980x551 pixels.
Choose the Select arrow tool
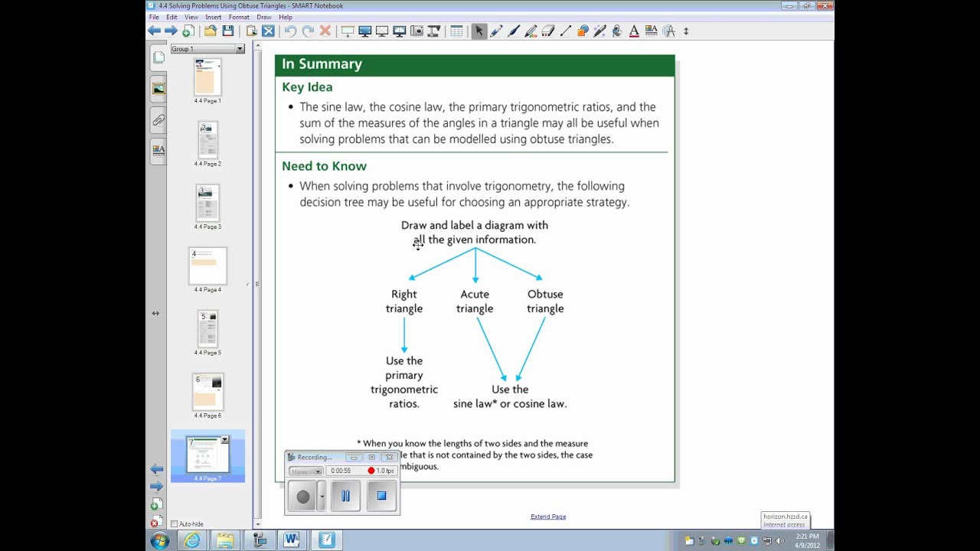(479, 31)
